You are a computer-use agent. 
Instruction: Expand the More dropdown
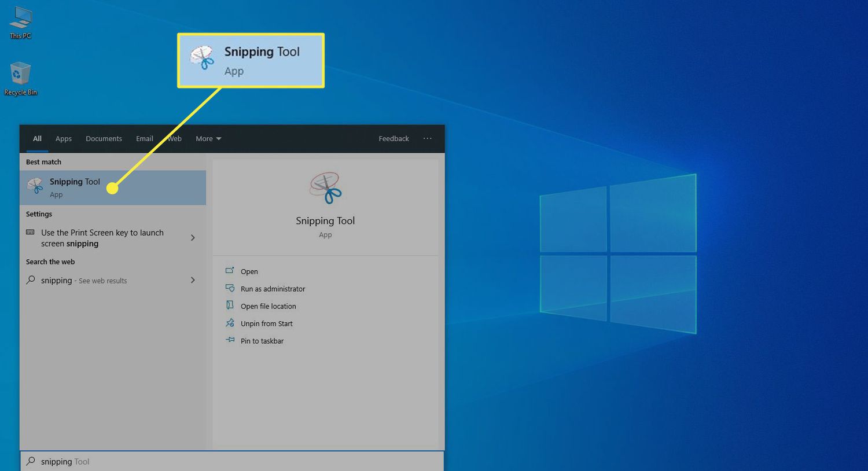[x=208, y=139]
